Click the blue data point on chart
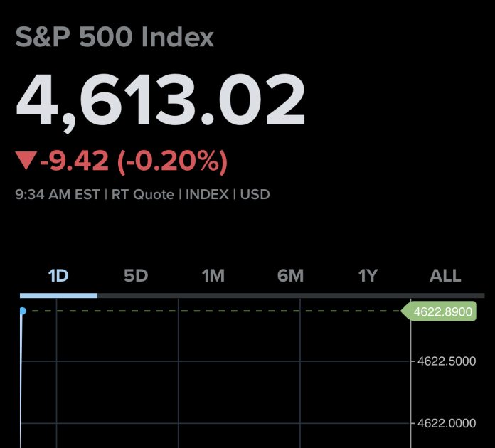The image size is (495, 448). point(23,311)
